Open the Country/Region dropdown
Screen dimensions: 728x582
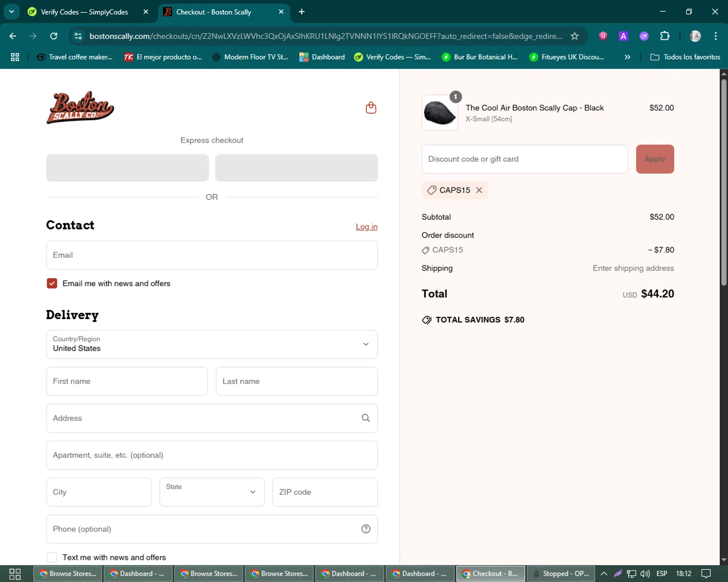click(212, 344)
